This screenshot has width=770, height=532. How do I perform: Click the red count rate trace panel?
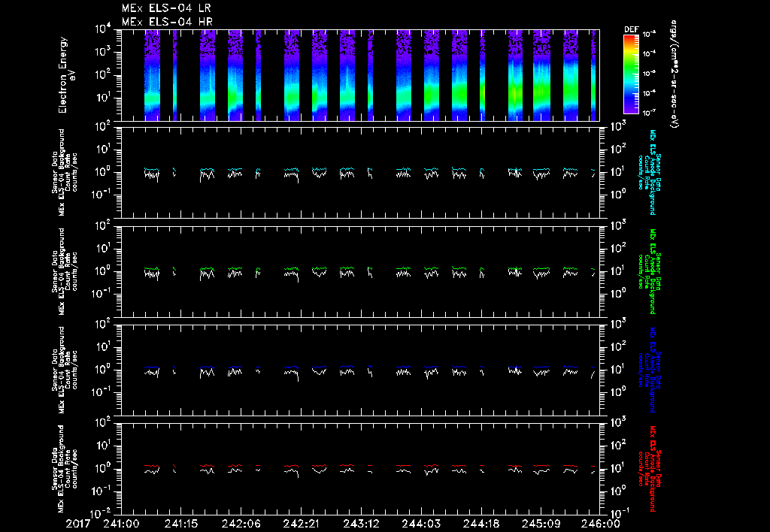point(360,469)
